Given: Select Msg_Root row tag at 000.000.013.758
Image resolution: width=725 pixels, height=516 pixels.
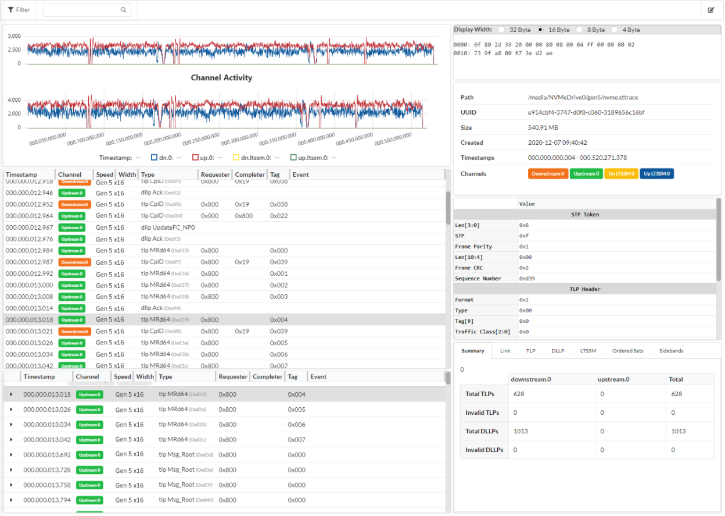Looking at the screenshot, I should 296,485.
